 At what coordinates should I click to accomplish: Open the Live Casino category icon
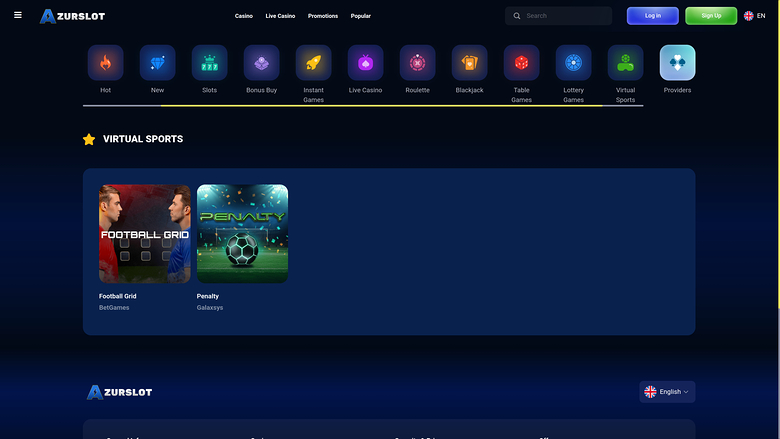coord(366,63)
